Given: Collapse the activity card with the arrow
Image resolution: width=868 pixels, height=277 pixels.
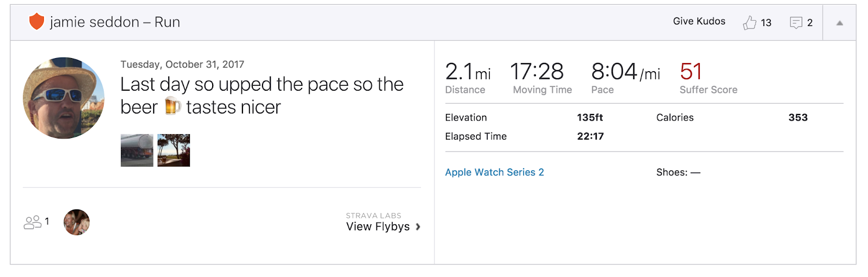Looking at the screenshot, I should coord(839,23).
